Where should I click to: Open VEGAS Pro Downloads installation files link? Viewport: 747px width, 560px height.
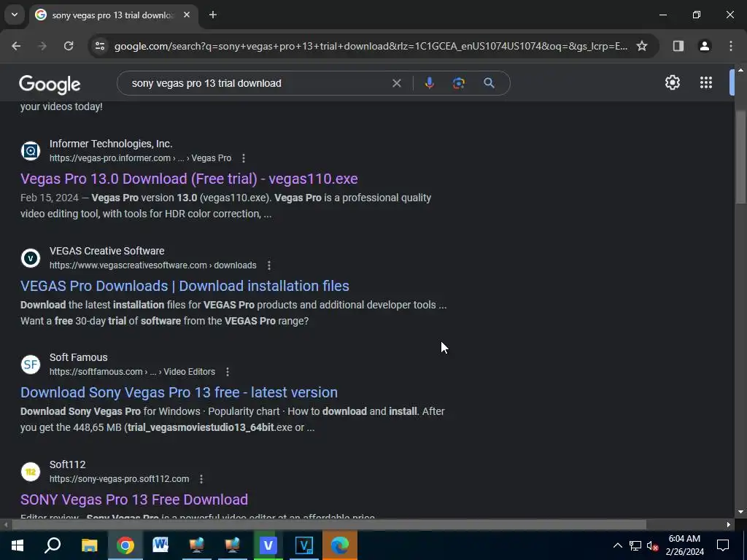pyautogui.click(x=185, y=286)
